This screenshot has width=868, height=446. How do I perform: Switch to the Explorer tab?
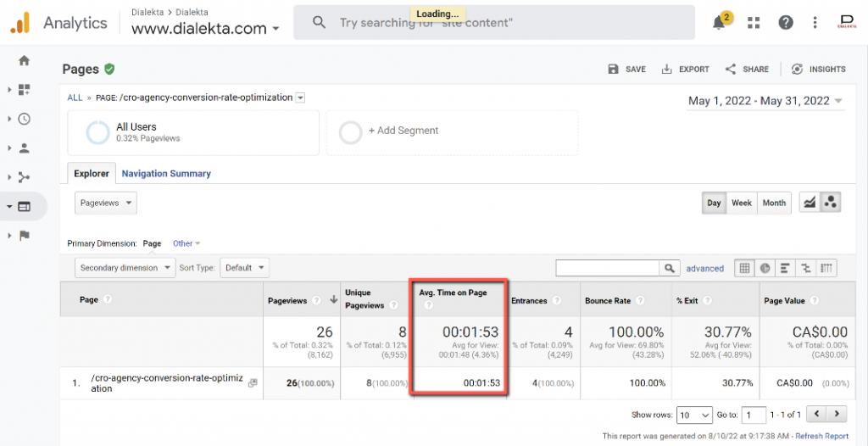(92, 174)
